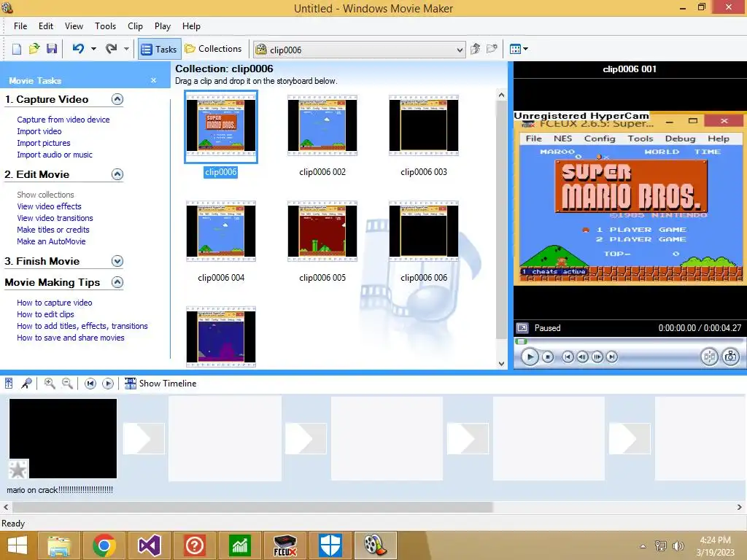Take picture from preview camera icon
Viewport: 747px width, 560px height.
pos(730,357)
